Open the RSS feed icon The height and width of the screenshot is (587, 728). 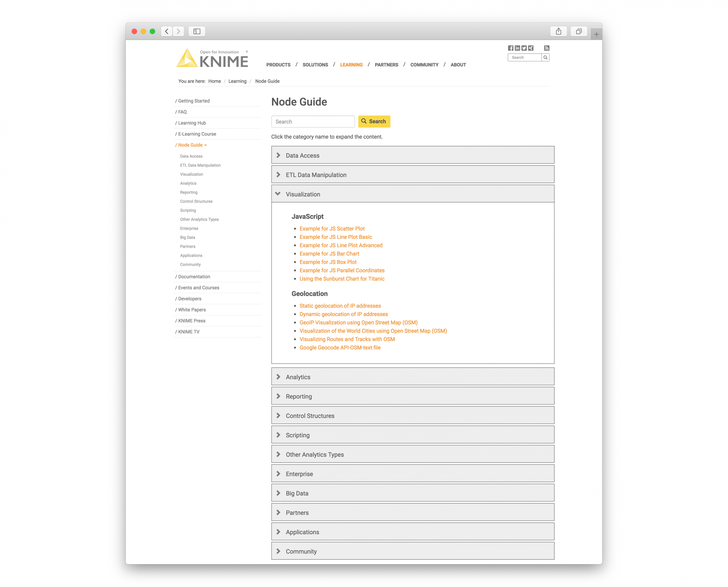point(547,48)
